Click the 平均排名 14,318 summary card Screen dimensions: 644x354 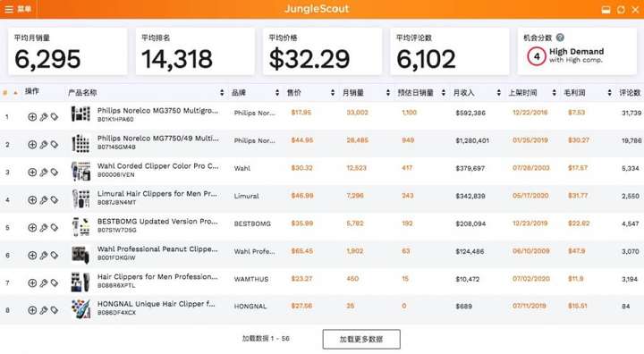[195, 51]
